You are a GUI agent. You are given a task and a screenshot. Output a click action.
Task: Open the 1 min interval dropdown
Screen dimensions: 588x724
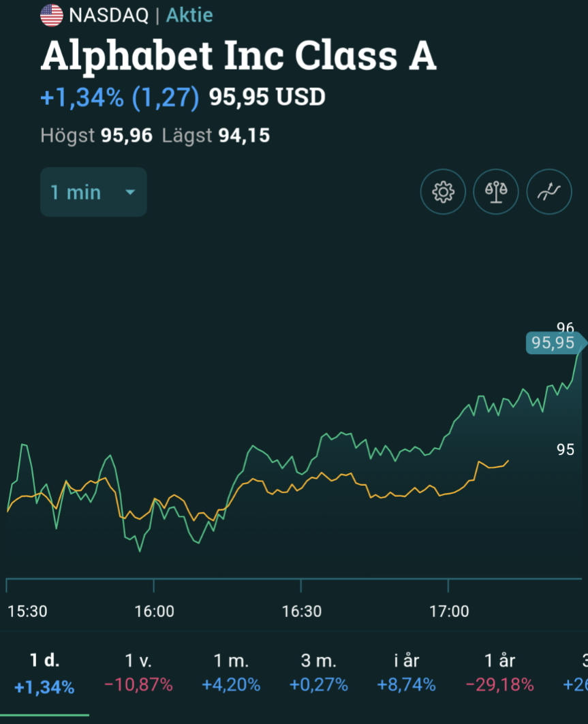pyautogui.click(x=93, y=192)
